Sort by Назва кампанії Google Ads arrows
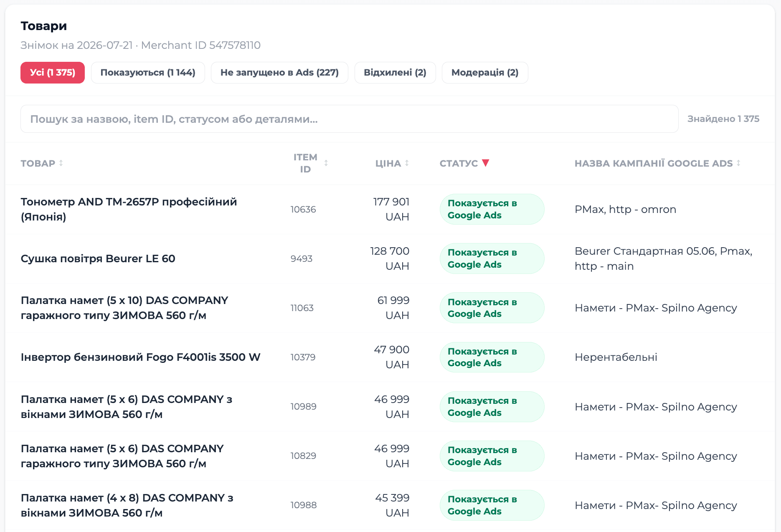781x532 pixels. pyautogui.click(x=738, y=163)
